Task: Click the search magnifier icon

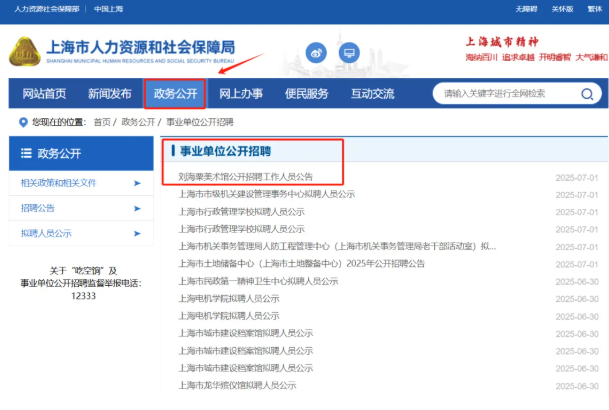Action: (x=590, y=94)
